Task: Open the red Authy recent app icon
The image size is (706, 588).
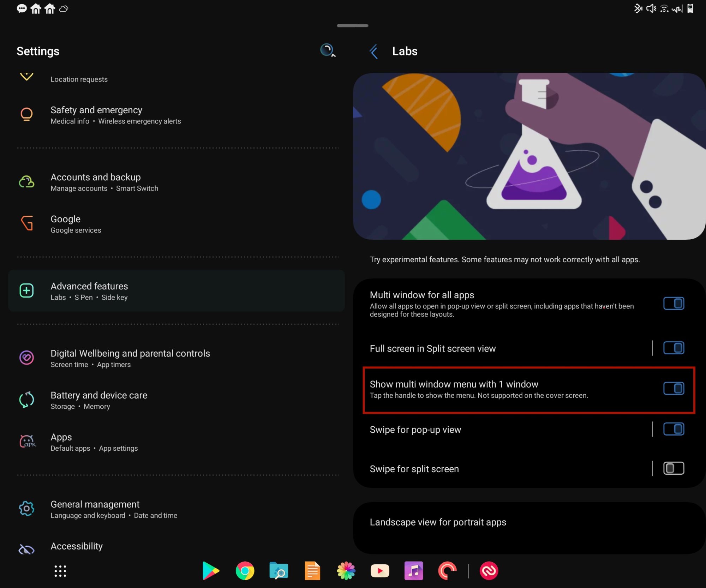Action: 489,571
